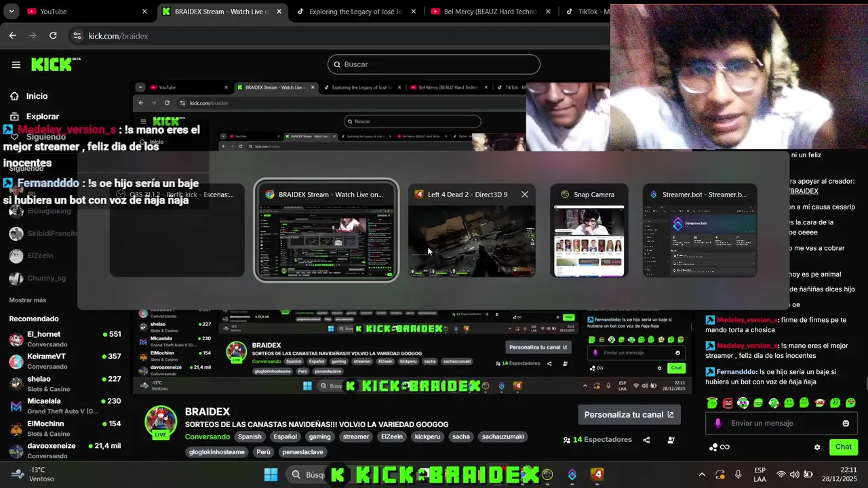Open channel points icon below chat box
The image size is (868, 488).
coord(713,447)
